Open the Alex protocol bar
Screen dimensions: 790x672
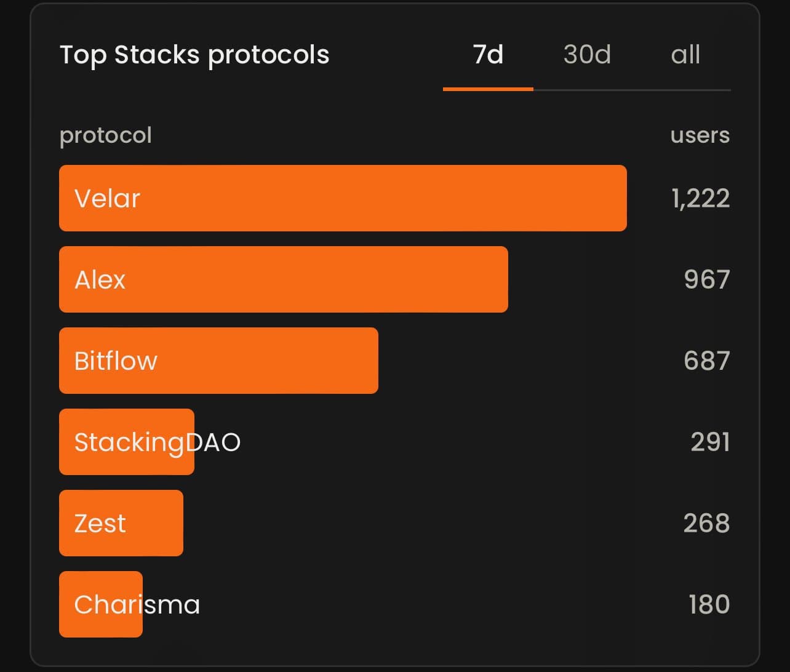point(283,279)
